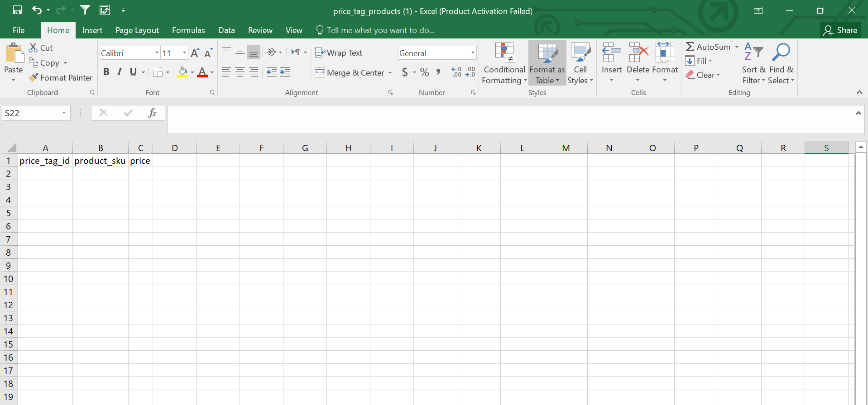Image resolution: width=868 pixels, height=405 pixels.
Task: Switch to the Formulas tab
Action: tap(188, 30)
